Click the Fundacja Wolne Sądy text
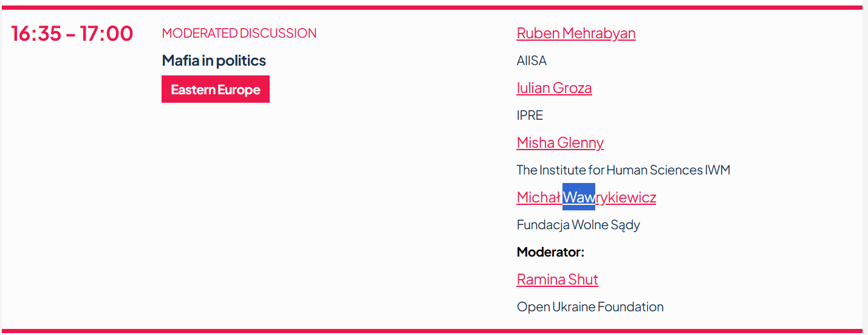This screenshot has width=868, height=335. click(578, 225)
